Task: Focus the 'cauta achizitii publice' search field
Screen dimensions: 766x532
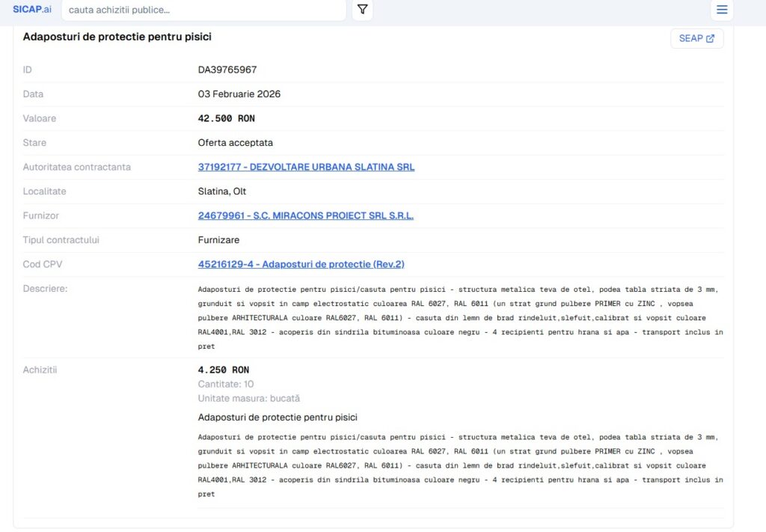Action: pos(203,10)
